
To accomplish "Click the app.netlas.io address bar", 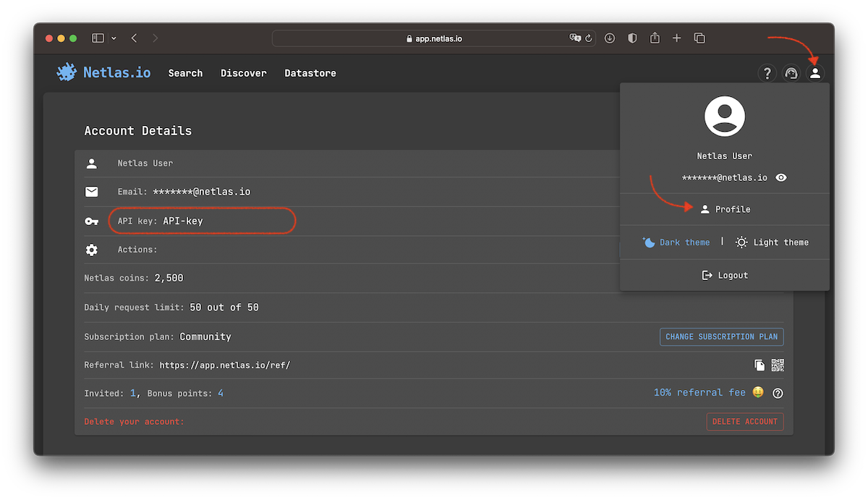I will tap(434, 38).
